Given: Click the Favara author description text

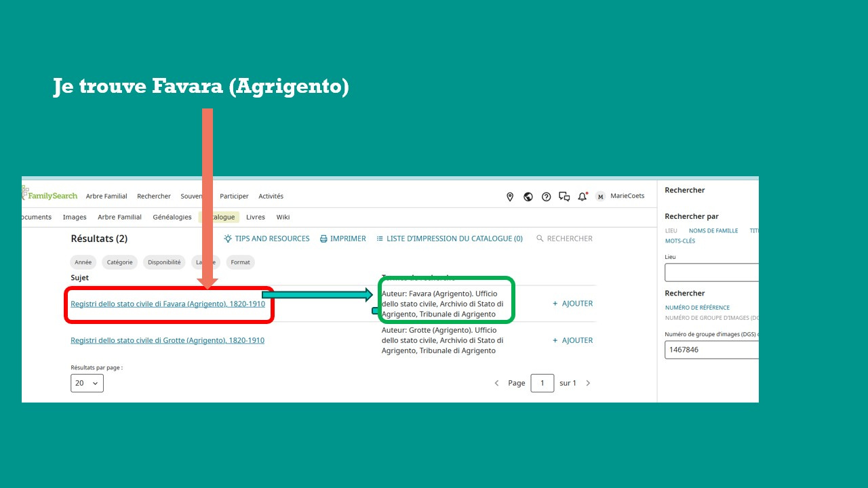Looking at the screenshot, I should click(442, 304).
